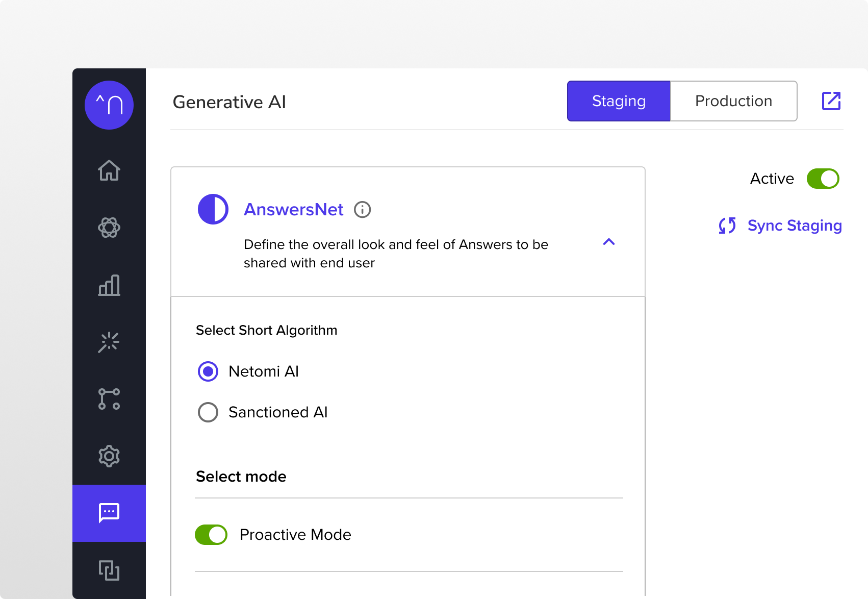Open the workflow branch nodes icon
The height and width of the screenshot is (599, 868).
[x=109, y=399]
